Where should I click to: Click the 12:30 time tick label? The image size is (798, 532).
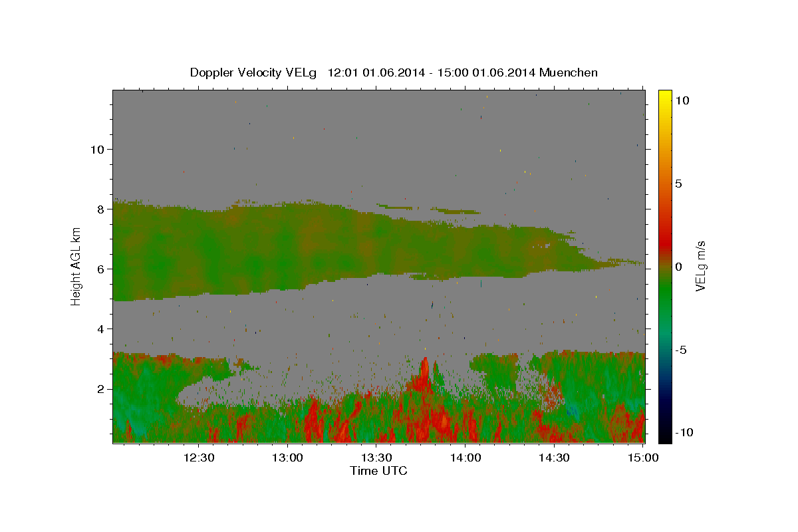[198, 458]
